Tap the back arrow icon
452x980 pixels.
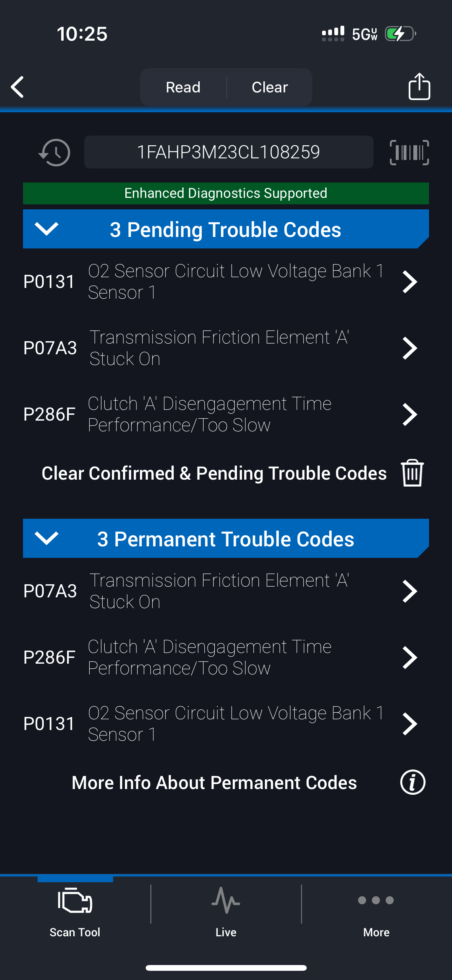[x=18, y=87]
